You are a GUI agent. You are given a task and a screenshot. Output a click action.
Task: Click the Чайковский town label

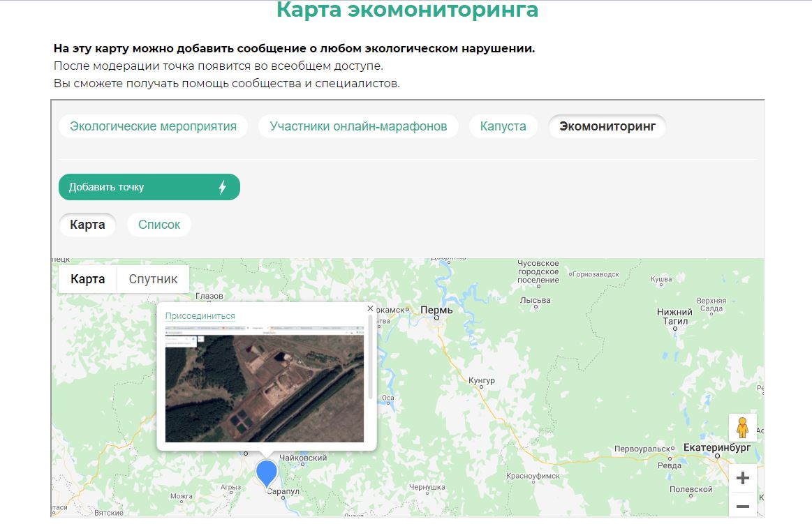click(303, 458)
